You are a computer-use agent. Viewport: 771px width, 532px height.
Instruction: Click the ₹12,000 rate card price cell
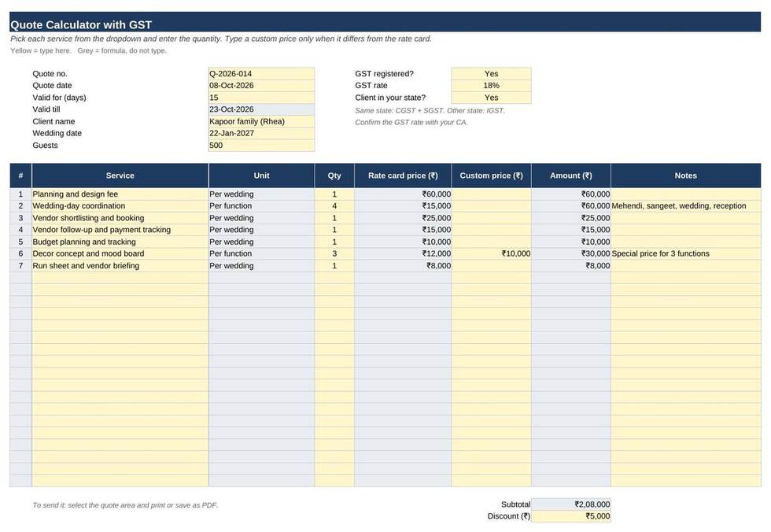[403, 253]
